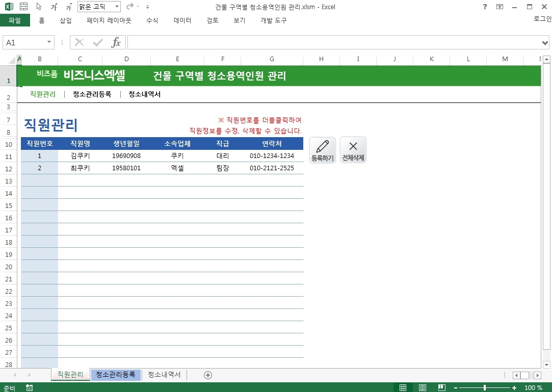Image resolution: width=552 pixels, height=392 pixels.
Task: Expand the formula bar
Action: 545,42
